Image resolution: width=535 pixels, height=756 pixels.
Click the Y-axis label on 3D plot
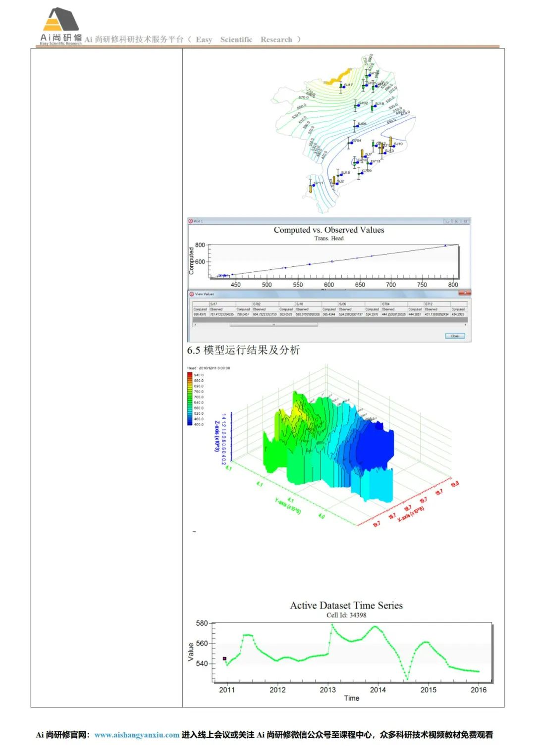coord(288,505)
